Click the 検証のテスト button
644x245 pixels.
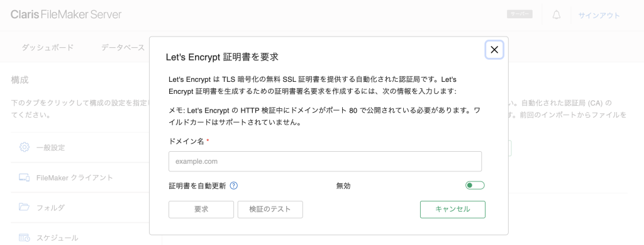[270, 209]
